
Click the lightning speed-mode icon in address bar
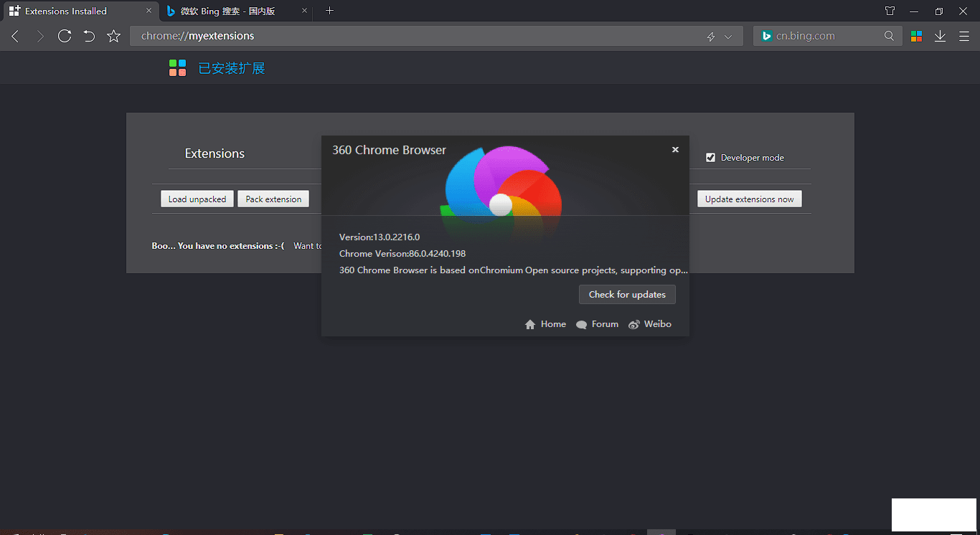coord(711,37)
